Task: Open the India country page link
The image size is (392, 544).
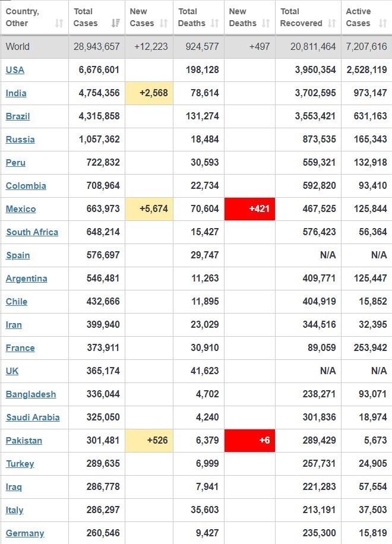Action: pos(16,93)
